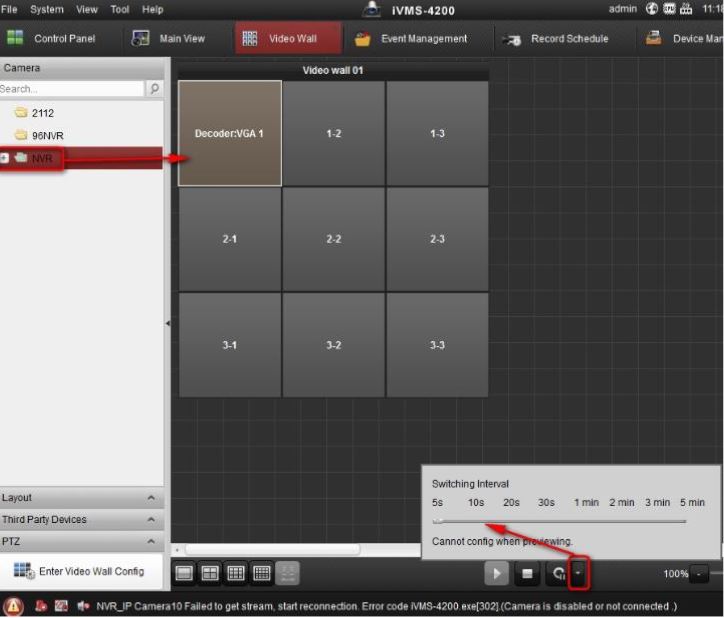Select video wall window 2-3
The width and height of the screenshot is (724, 618).
coord(437,239)
